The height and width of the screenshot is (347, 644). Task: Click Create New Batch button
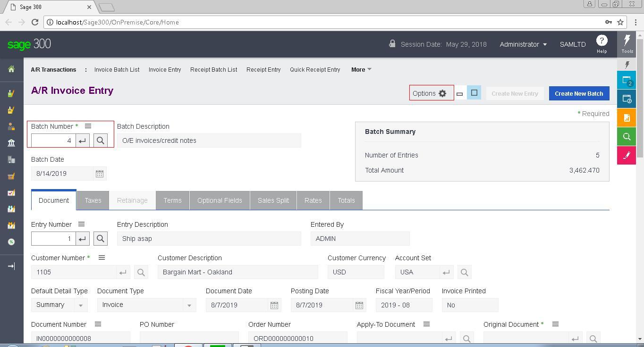coord(579,93)
